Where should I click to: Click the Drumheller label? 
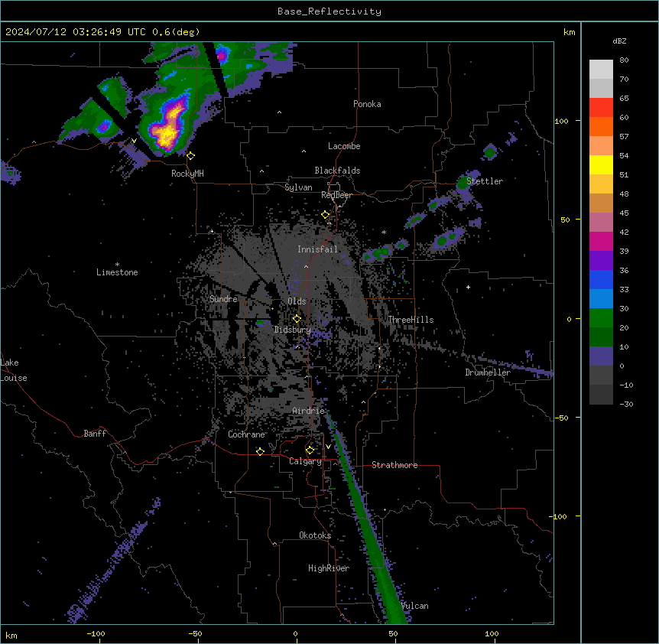pos(488,372)
